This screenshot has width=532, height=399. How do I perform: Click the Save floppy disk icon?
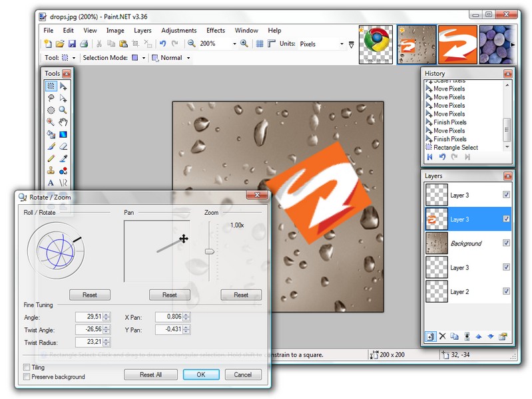click(x=72, y=43)
